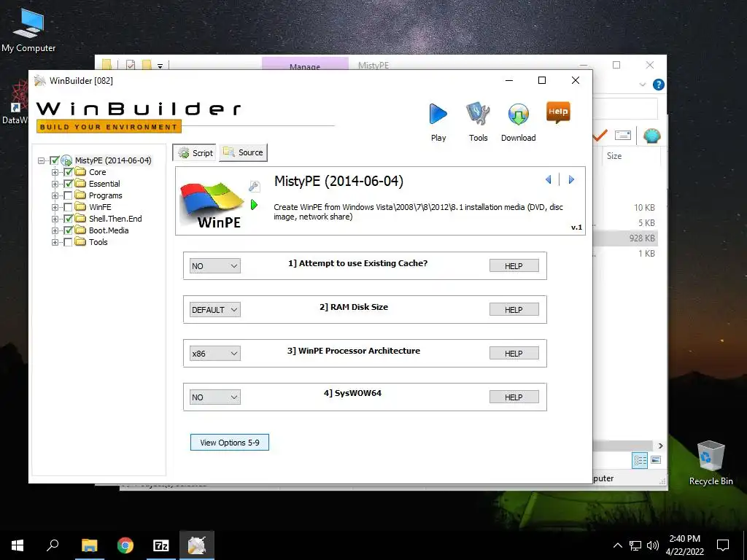This screenshot has height=560, width=747.
Task: Click the Size column header in Explorer
Action: 614,156
